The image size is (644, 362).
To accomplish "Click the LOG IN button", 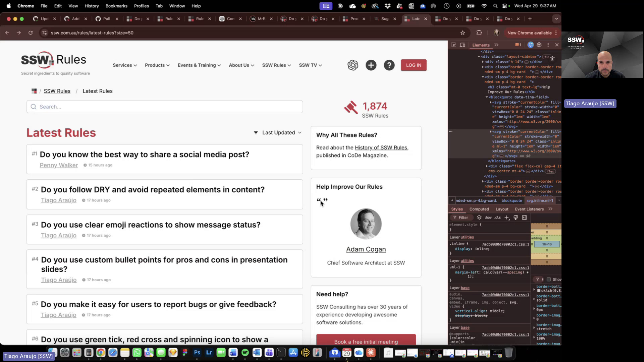I will [414, 65].
